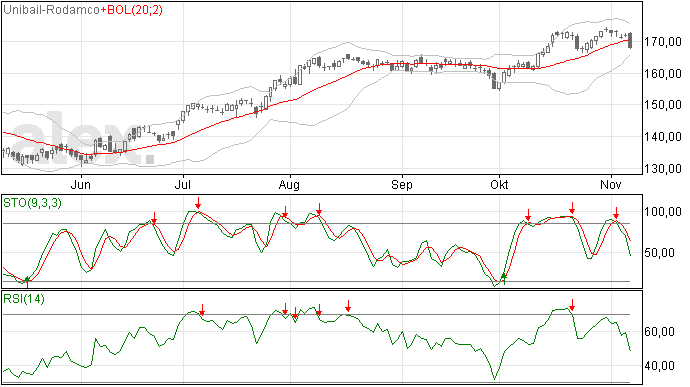Click the Unibail-Rodamco chart title
Viewport: 690px width, 387px height.
tap(51, 10)
